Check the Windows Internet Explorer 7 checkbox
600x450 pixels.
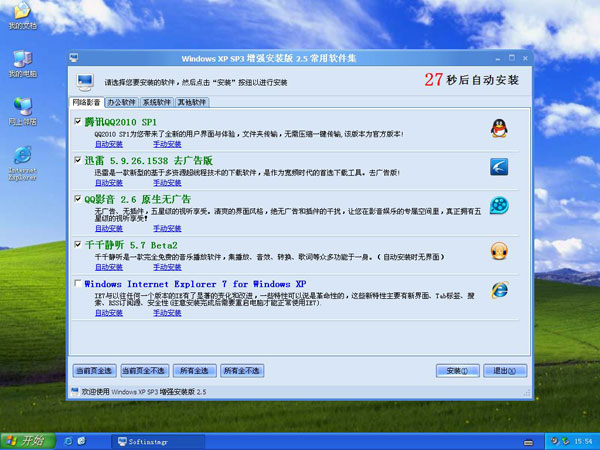[78, 283]
